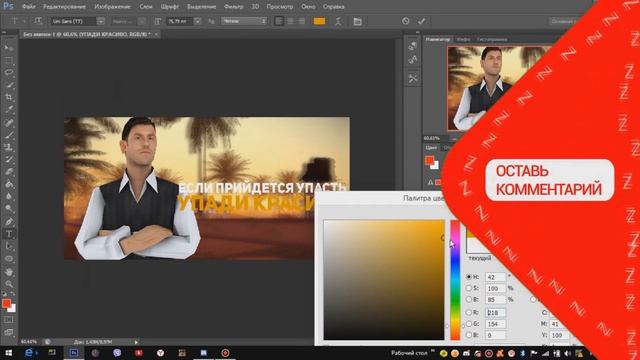
Task: Select the S saturation radio button
Action: tap(469, 288)
